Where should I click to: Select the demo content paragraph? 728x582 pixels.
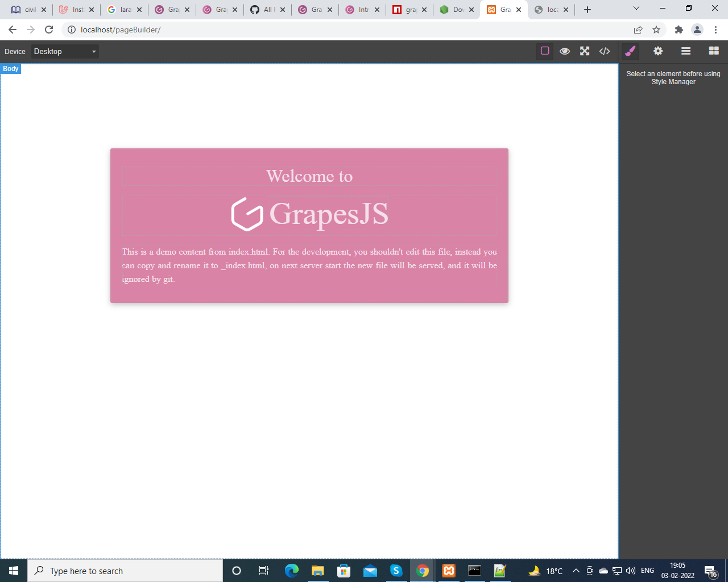(309, 265)
